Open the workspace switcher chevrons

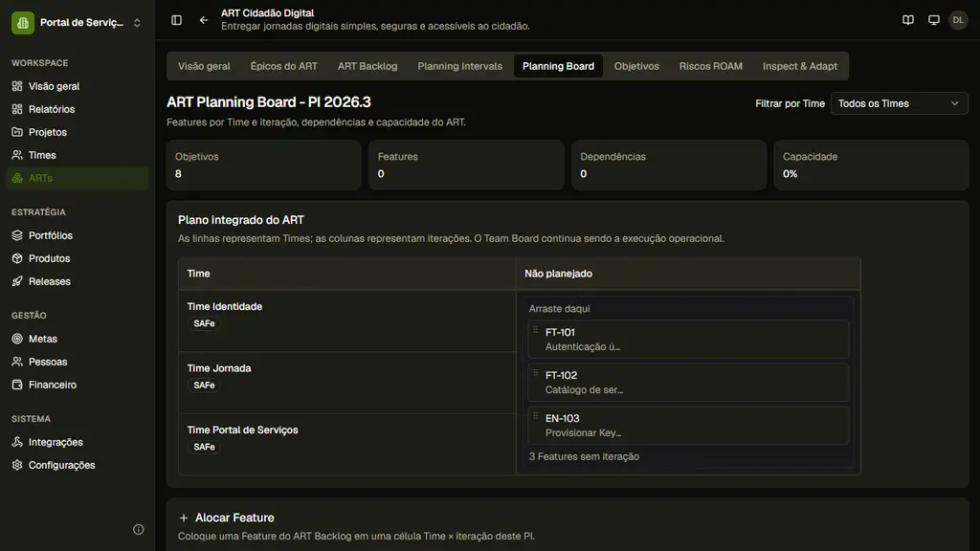[x=137, y=23]
